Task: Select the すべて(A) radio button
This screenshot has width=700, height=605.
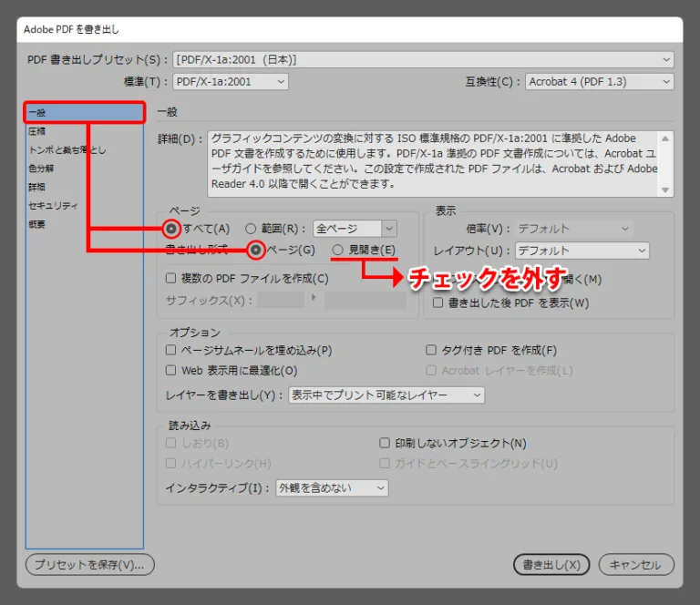Action: 170,229
